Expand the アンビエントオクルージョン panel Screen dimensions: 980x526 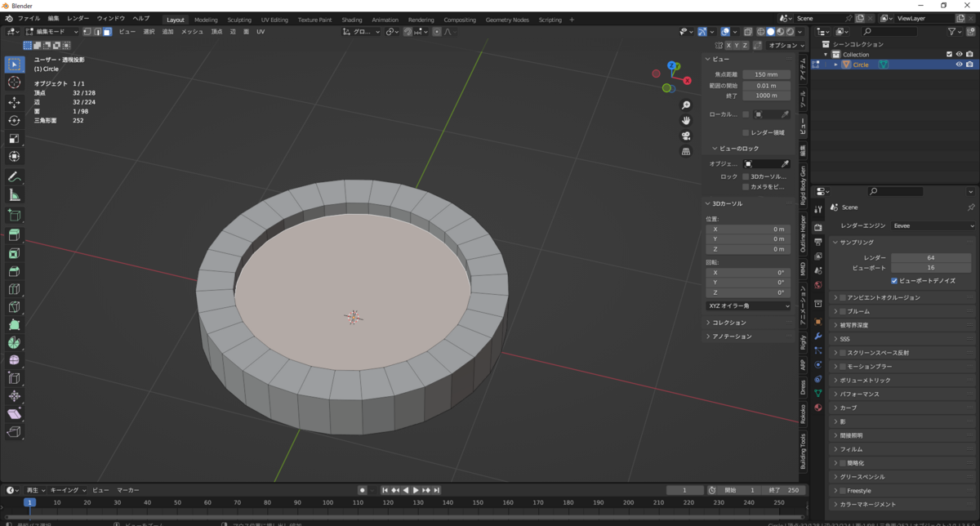coord(882,297)
